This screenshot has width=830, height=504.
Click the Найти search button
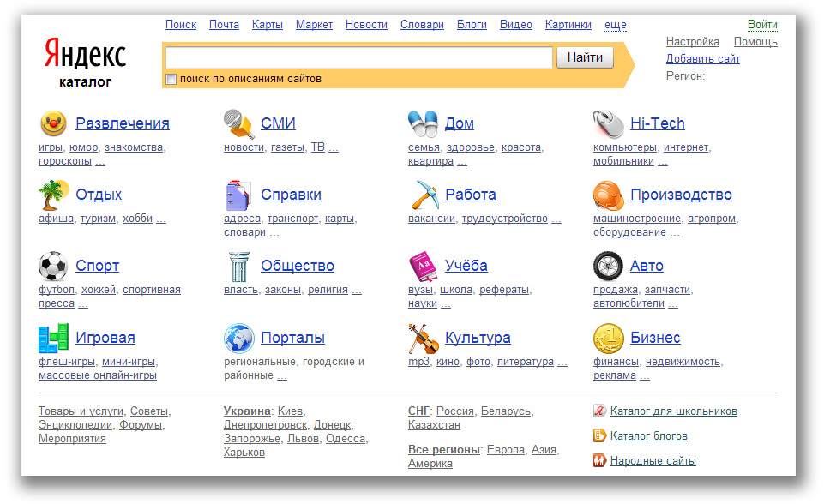[585, 57]
